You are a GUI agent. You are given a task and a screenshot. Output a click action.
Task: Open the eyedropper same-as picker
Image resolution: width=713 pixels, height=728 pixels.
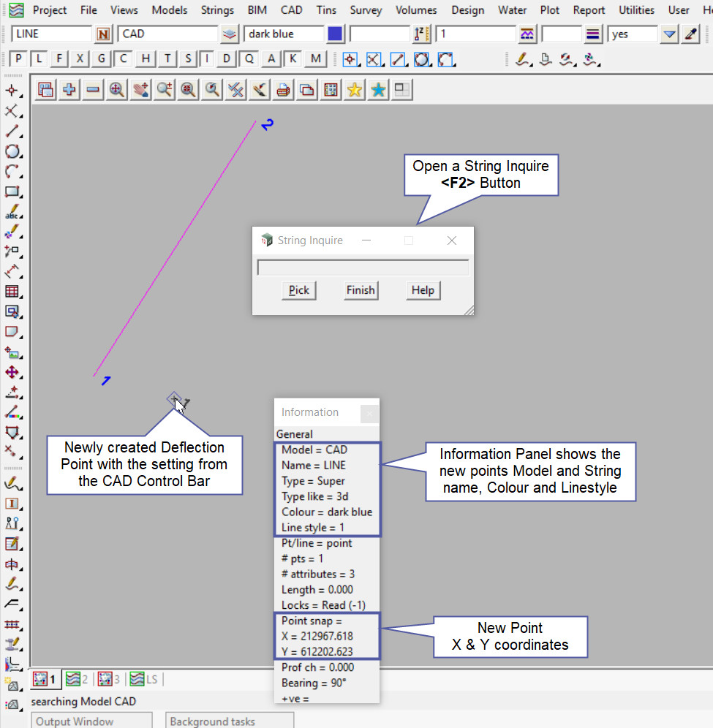pyautogui.click(x=690, y=34)
